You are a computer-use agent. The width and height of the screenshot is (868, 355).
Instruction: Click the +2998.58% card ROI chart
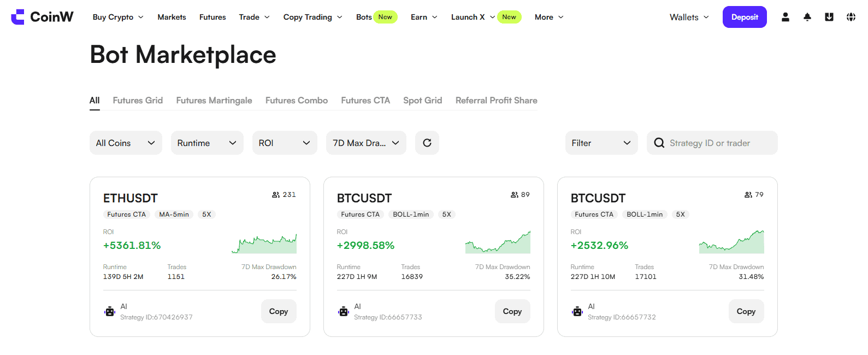(x=498, y=242)
